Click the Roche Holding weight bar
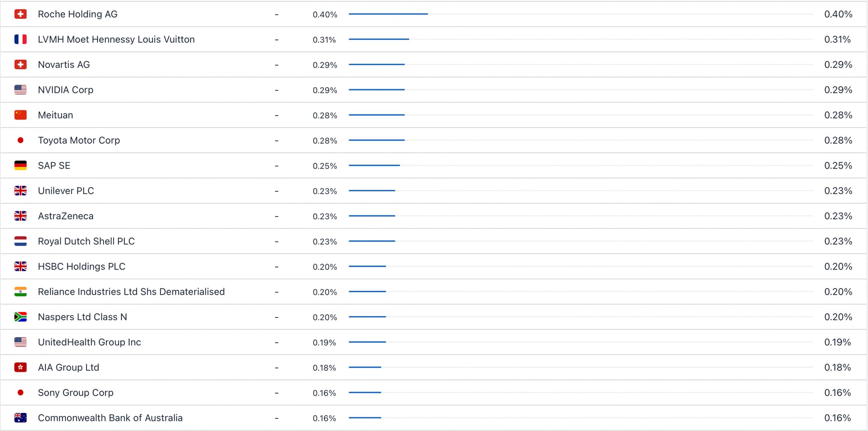This screenshot has width=868, height=431. 388,14
